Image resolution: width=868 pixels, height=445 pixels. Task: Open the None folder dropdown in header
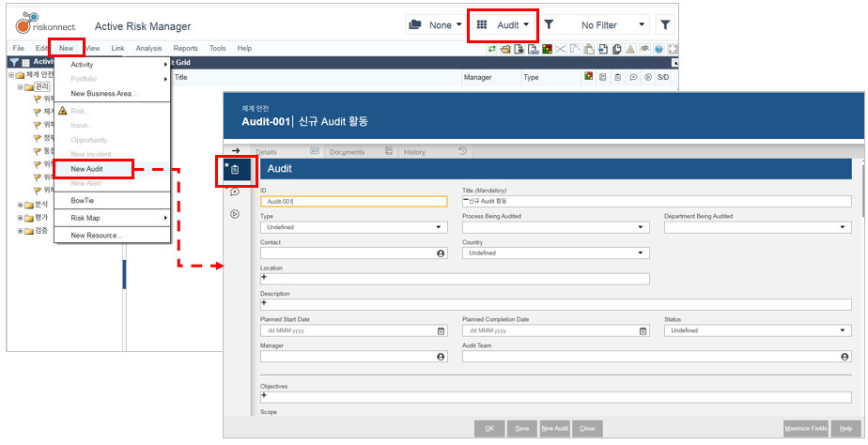tap(436, 25)
